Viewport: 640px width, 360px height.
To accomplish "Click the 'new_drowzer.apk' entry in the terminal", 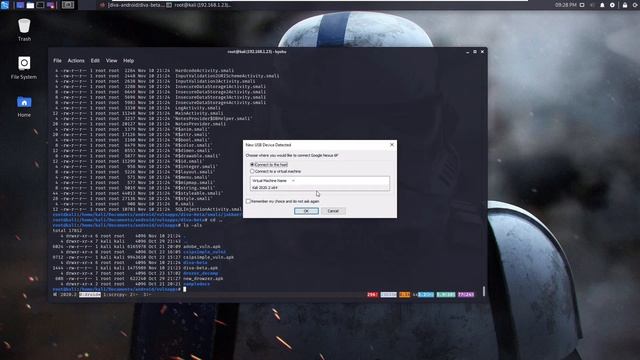I will (x=203, y=278).
